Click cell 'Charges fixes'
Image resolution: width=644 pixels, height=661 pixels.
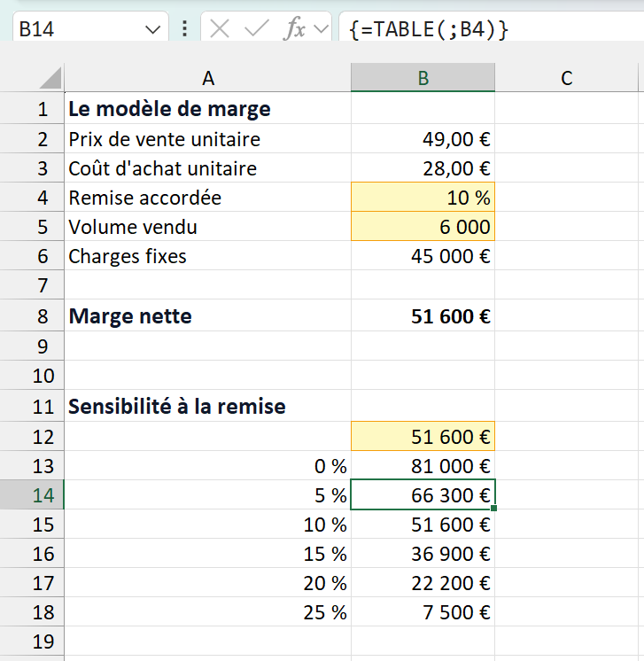(x=208, y=256)
